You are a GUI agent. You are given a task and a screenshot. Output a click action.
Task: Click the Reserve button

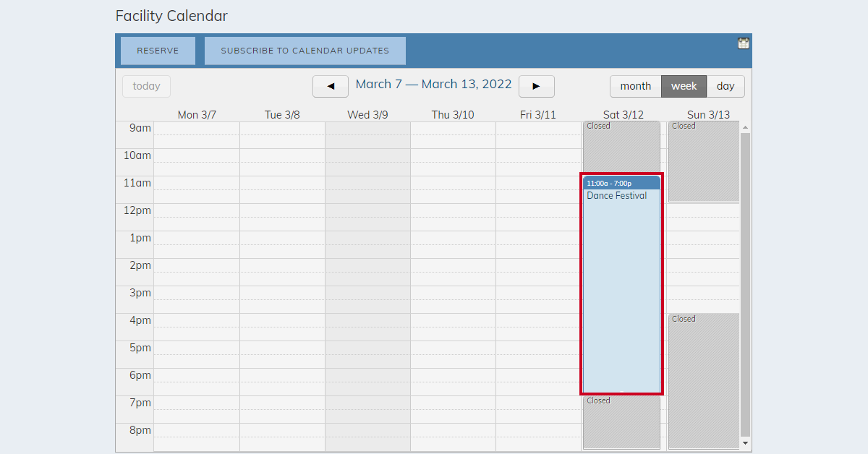pyautogui.click(x=158, y=51)
